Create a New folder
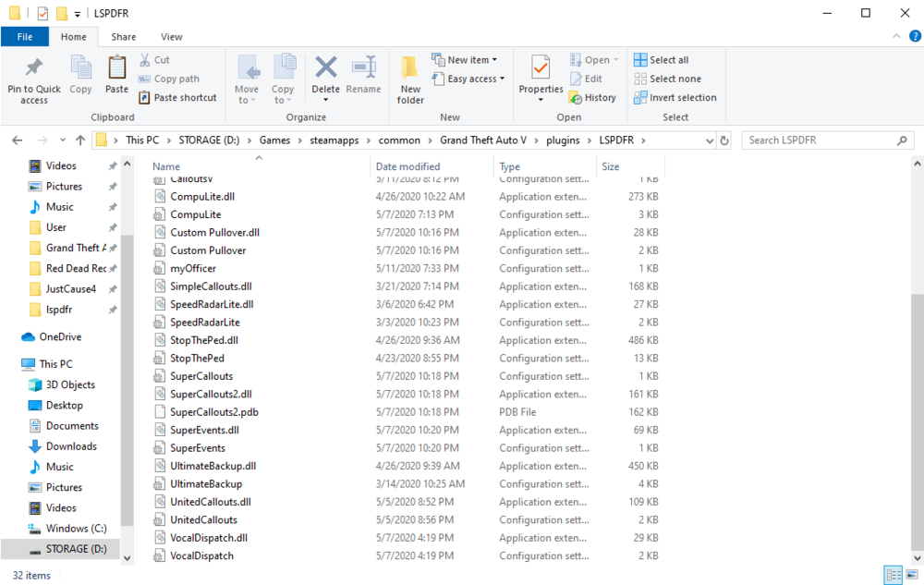This screenshot has height=585, width=924. (410, 79)
